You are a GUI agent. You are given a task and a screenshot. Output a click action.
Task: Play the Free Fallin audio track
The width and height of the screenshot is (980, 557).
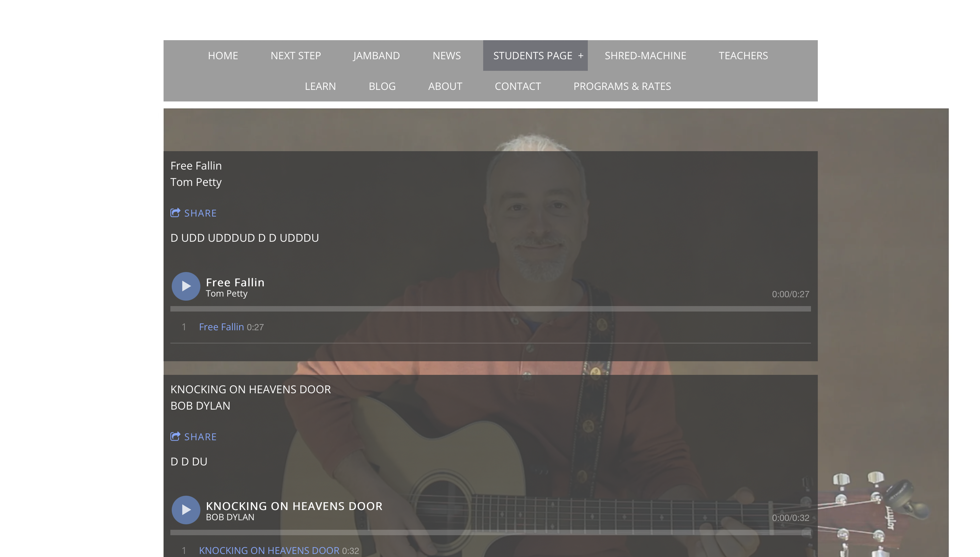186,286
